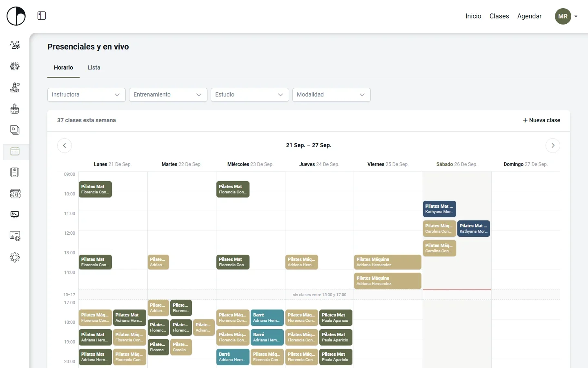Open the settings gear in sidebar
This screenshot has height=368, width=588.
(15, 257)
